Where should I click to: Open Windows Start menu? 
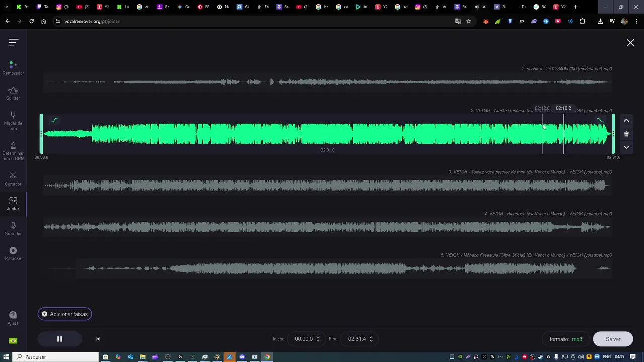point(6,357)
